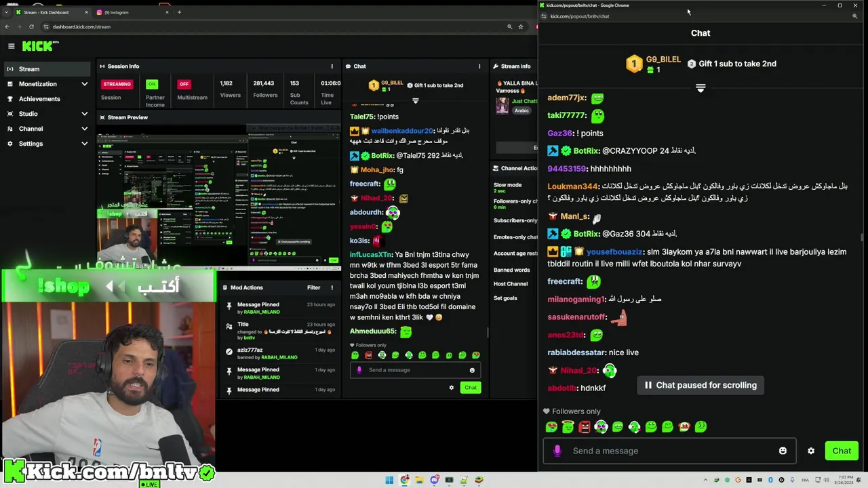Image resolution: width=868 pixels, height=488 pixels.
Task: Expand the Studio sidebar section
Action: pos(85,114)
